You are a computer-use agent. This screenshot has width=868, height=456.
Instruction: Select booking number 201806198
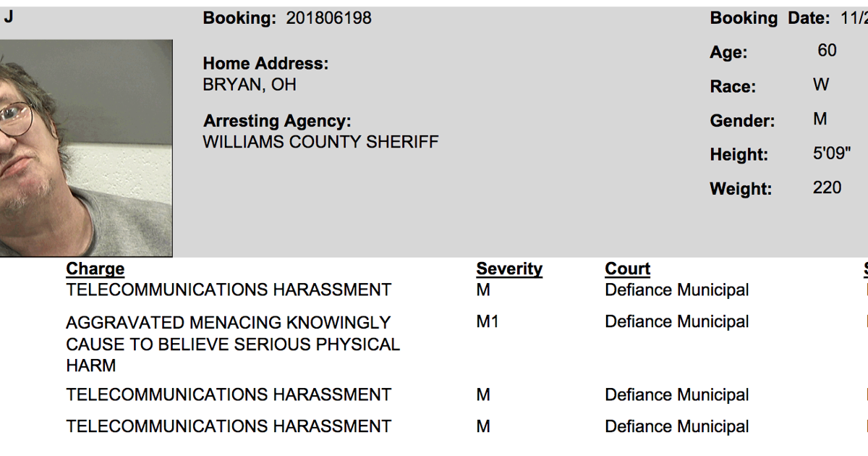(328, 18)
